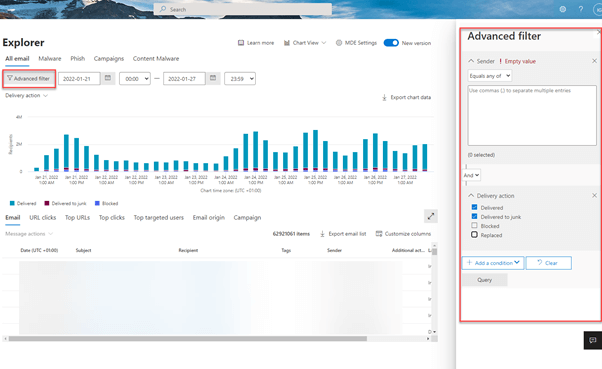The image size is (602, 369).
Task: Sort by the Recipient column header
Action: (x=188, y=250)
